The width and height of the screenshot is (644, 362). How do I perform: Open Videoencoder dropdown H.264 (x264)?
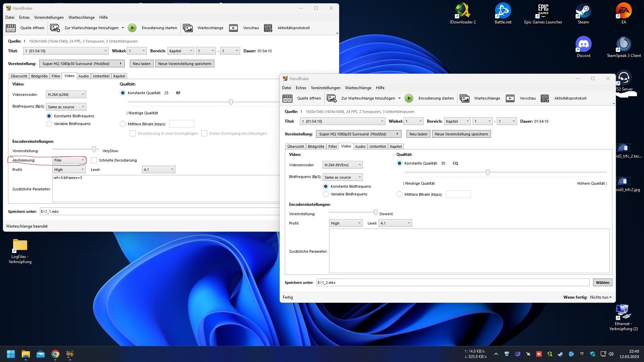66,95
